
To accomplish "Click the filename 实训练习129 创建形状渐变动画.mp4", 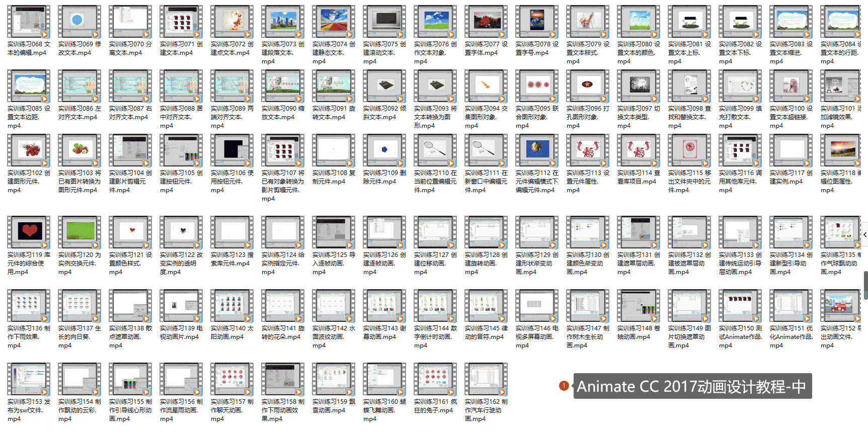I will 537,264.
